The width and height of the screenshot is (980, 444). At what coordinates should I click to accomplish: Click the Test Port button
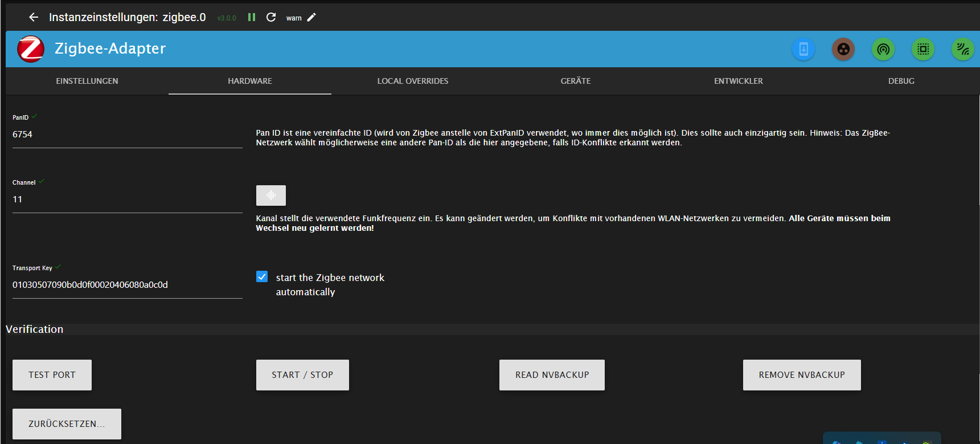(x=52, y=375)
